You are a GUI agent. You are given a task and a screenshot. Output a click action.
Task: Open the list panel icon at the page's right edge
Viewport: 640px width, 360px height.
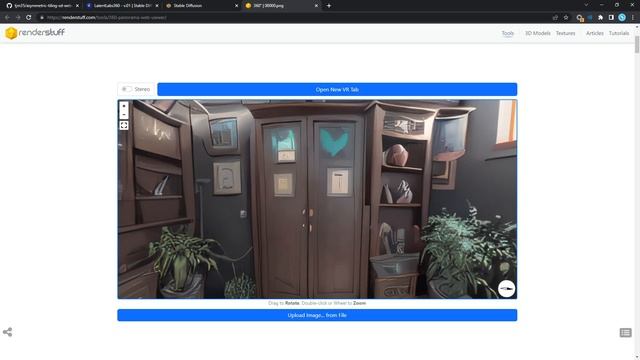pyautogui.click(x=625, y=333)
